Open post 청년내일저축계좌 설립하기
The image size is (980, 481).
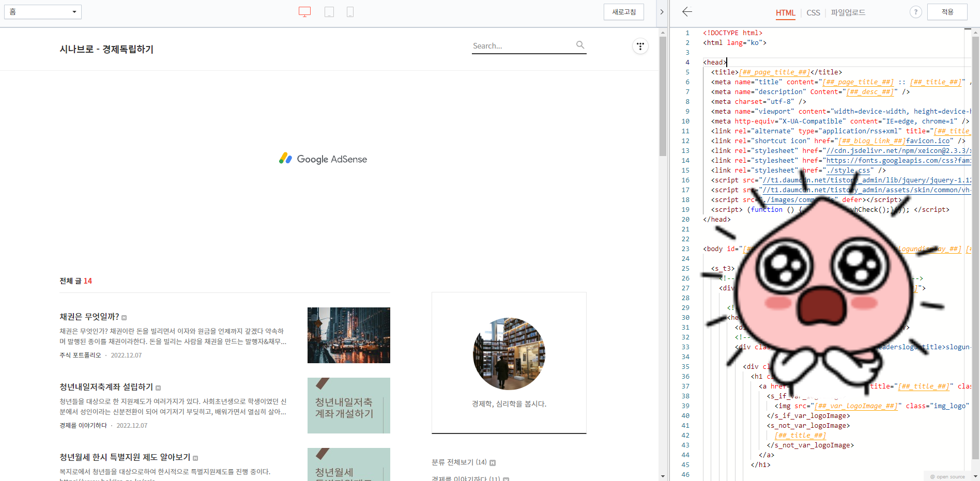[x=106, y=387]
